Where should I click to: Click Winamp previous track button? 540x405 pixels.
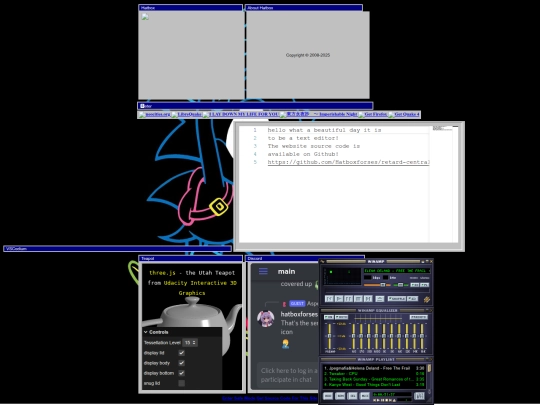coord(329,299)
